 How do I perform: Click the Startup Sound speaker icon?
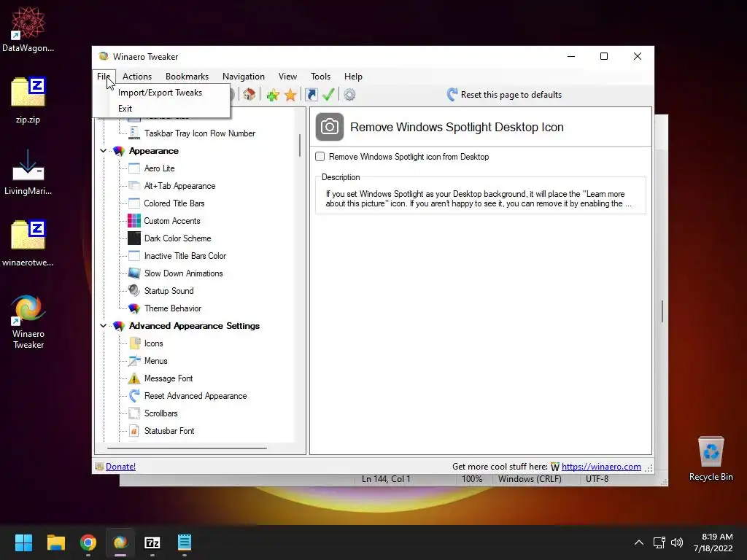[x=134, y=290]
